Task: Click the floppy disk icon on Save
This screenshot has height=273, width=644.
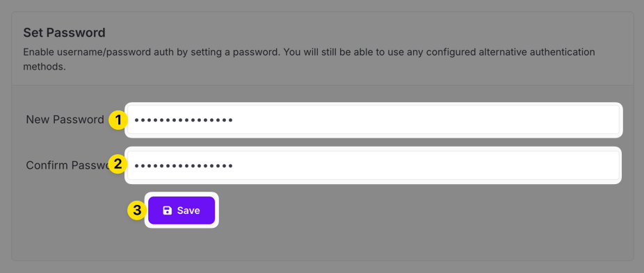Action: click(168, 210)
